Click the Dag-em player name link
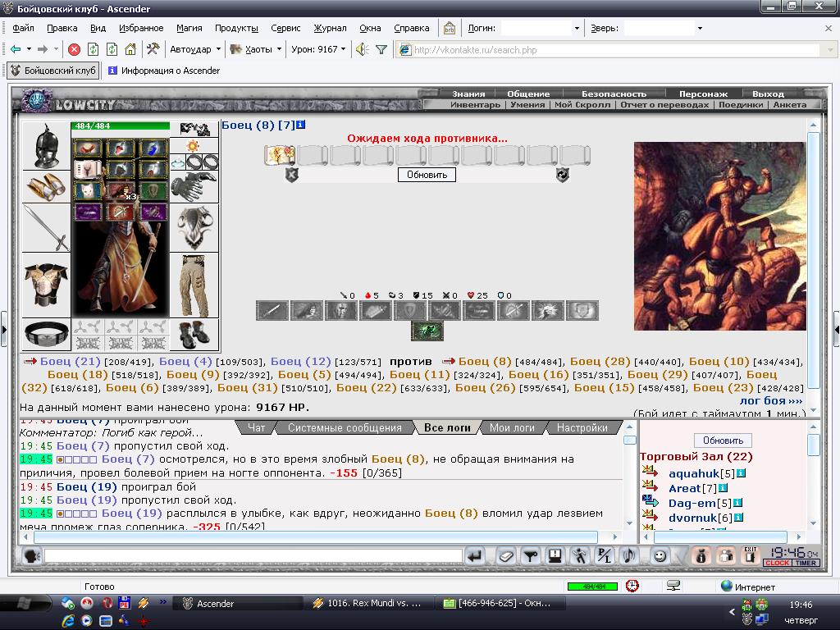 [x=692, y=503]
